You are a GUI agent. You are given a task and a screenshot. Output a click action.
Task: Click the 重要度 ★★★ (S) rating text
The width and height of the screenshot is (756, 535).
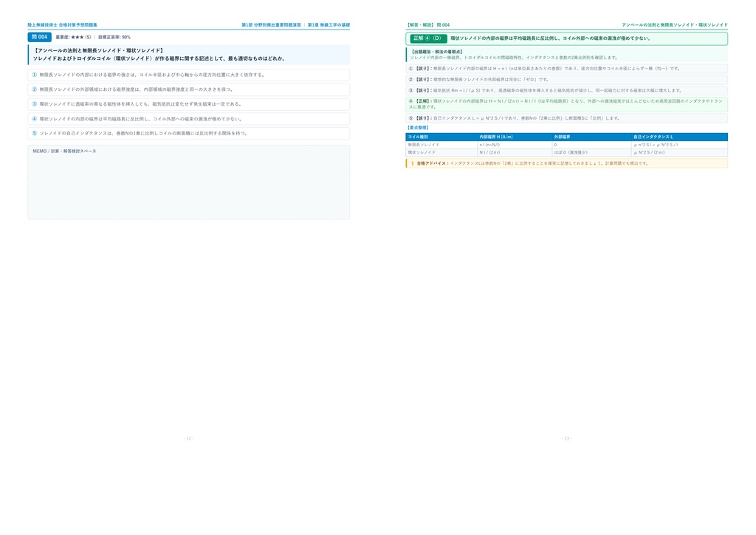pyautogui.click(x=73, y=37)
